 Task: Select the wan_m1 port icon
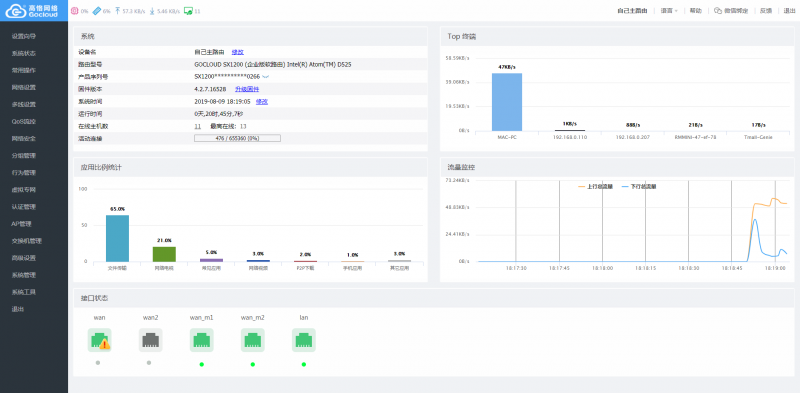[202, 340]
